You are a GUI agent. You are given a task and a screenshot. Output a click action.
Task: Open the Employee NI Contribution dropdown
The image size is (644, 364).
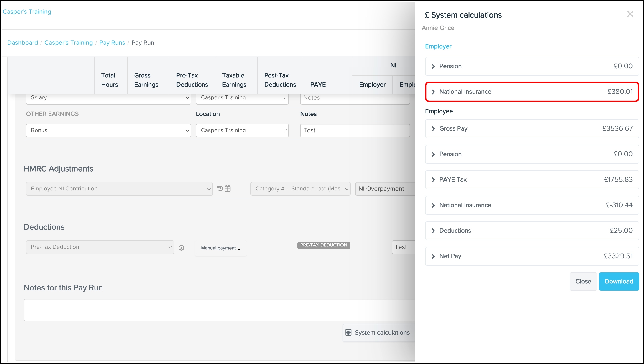(x=119, y=189)
